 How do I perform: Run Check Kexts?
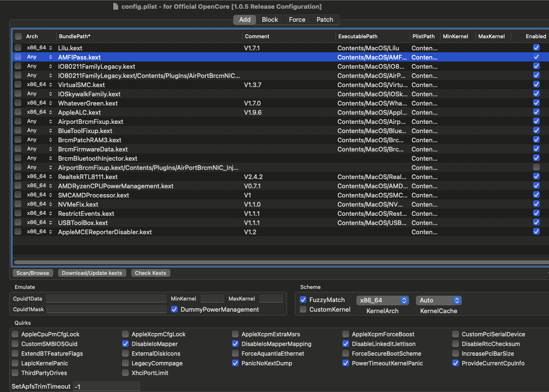pyautogui.click(x=150, y=273)
